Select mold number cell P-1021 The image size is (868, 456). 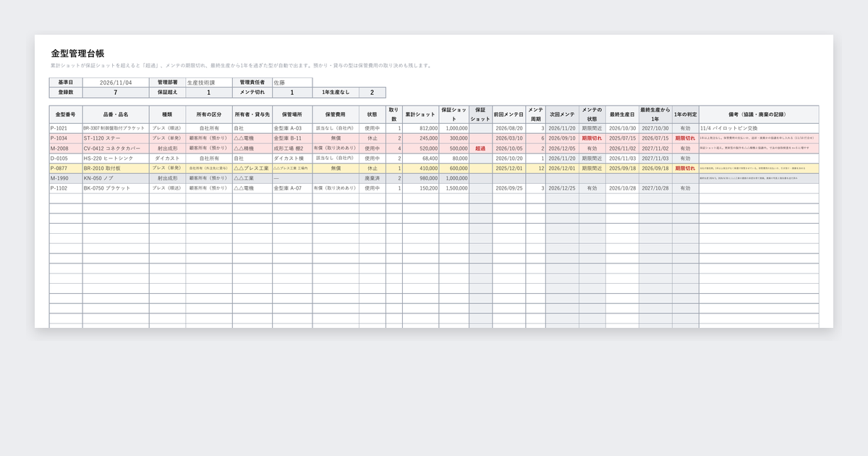pyautogui.click(x=66, y=128)
